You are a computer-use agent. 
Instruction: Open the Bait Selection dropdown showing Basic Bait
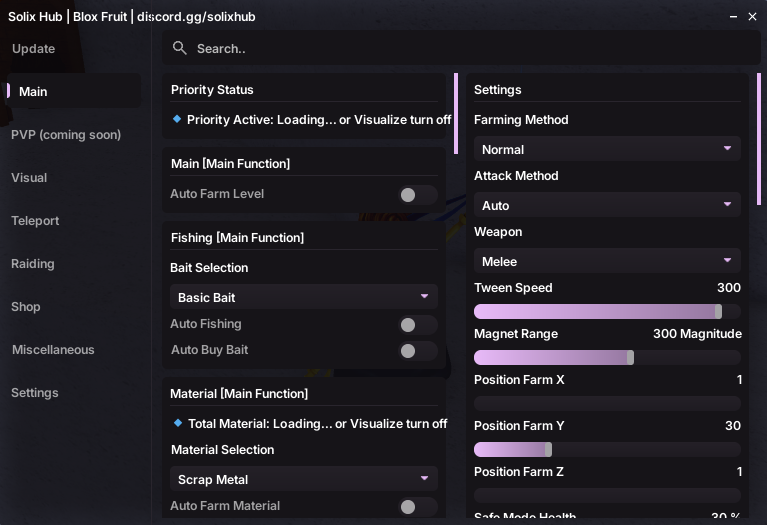(x=304, y=297)
